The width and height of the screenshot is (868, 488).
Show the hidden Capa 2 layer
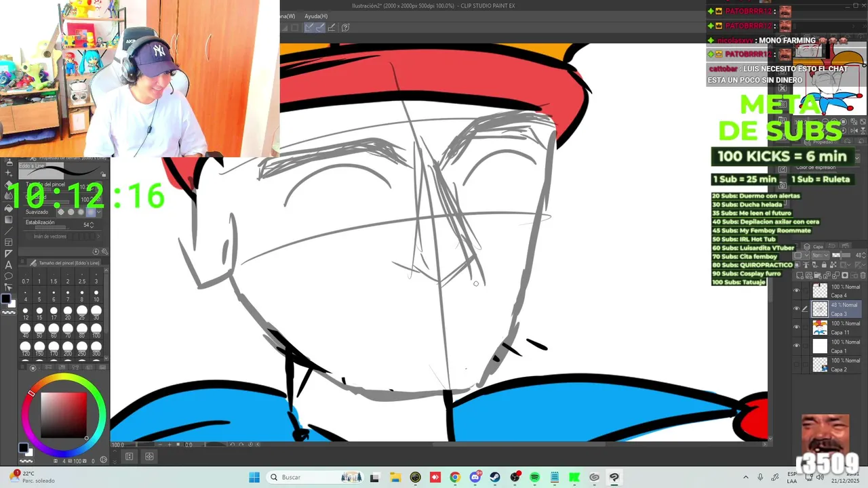click(797, 365)
